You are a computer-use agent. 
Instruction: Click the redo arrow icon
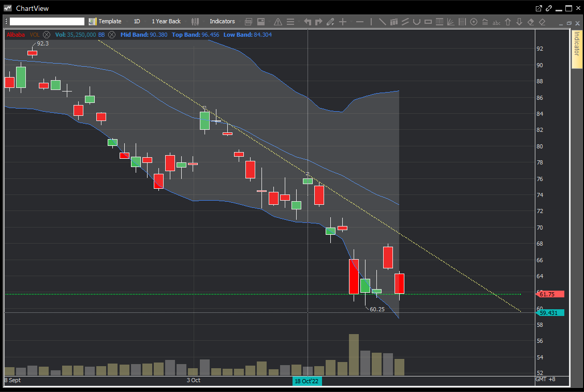click(x=318, y=22)
